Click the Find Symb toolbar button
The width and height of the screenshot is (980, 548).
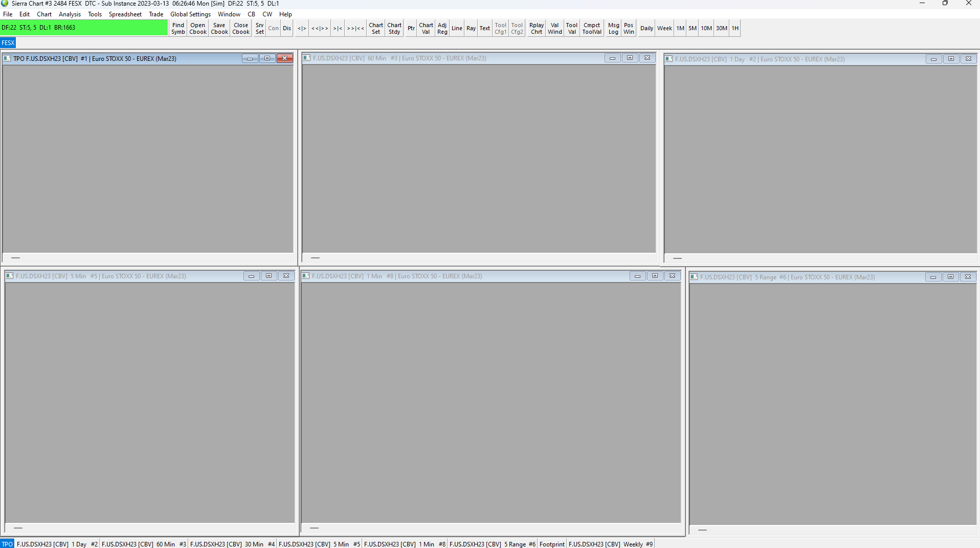178,28
